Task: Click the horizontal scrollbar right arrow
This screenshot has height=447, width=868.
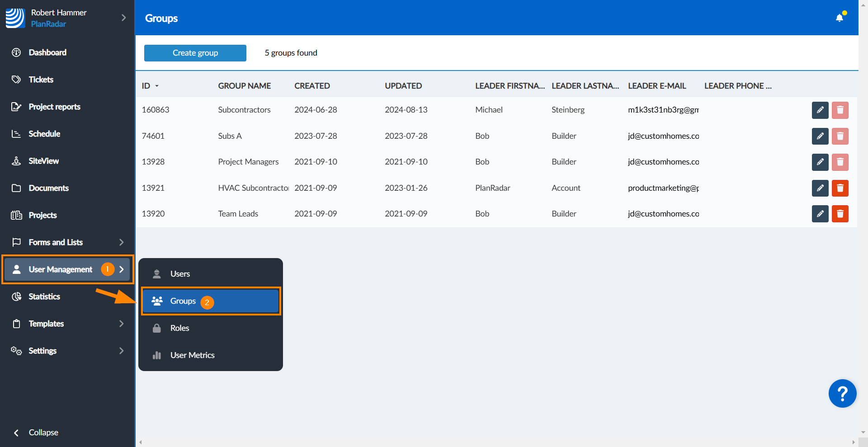Action: 854,442
